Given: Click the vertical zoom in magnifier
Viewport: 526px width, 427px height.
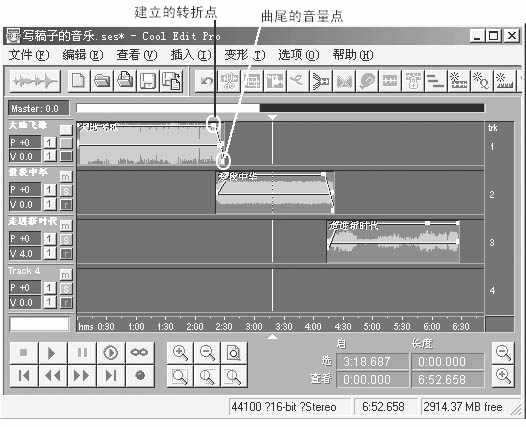Looking at the screenshot, I should [503, 376].
